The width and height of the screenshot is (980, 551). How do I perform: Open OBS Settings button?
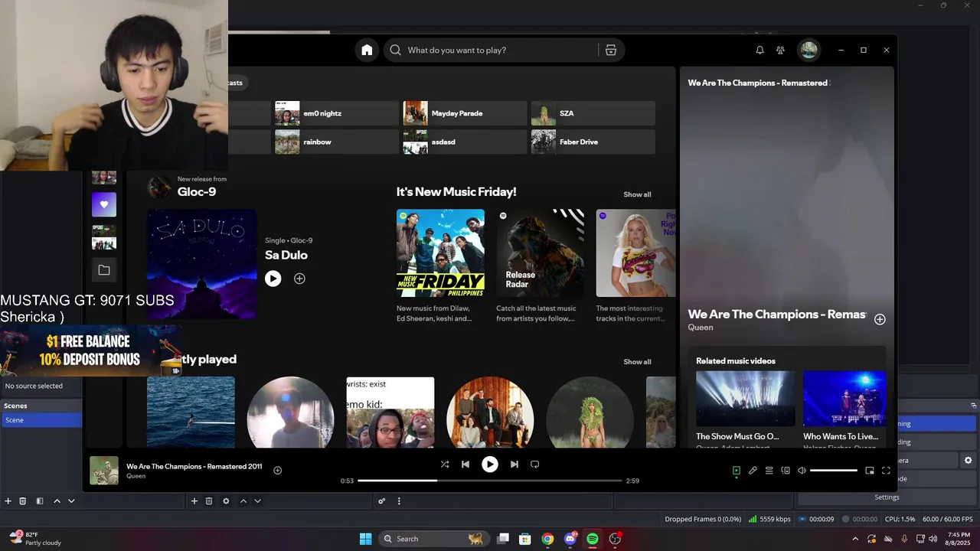tap(887, 497)
